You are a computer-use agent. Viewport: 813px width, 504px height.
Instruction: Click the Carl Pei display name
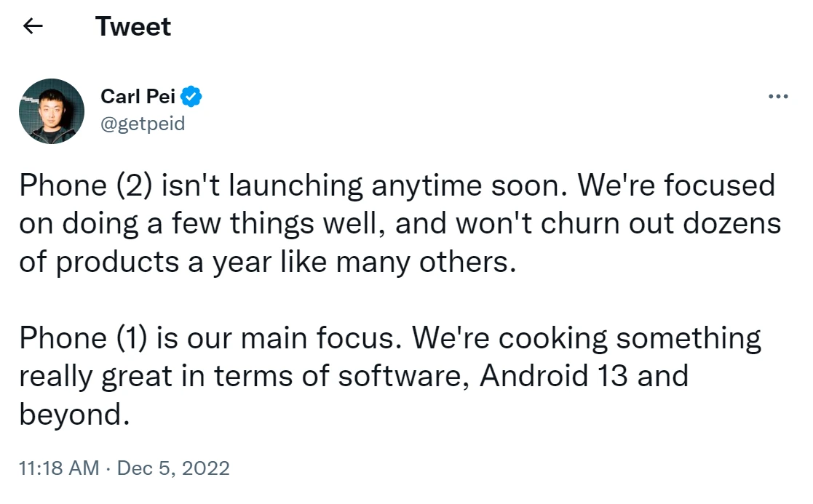click(x=138, y=96)
